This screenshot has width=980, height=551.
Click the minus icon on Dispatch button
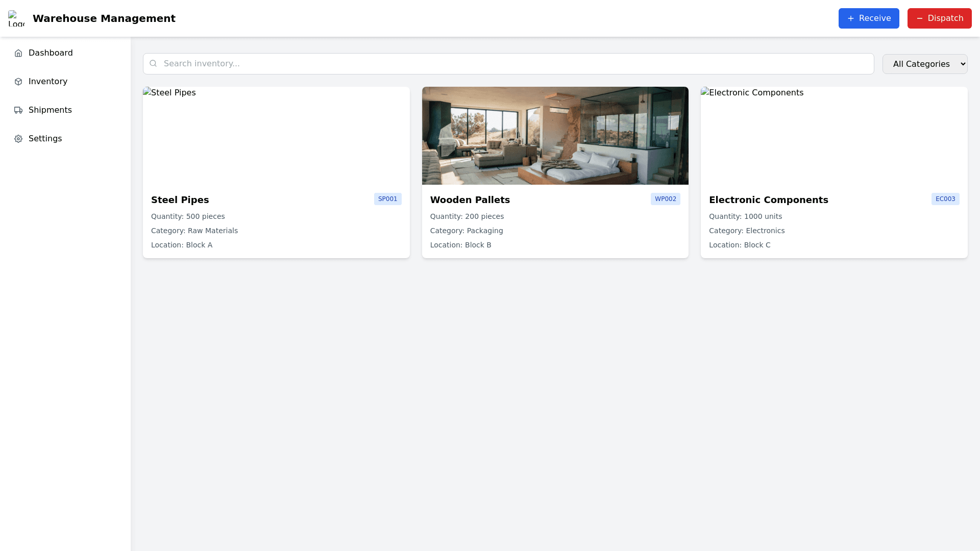coord(919,18)
